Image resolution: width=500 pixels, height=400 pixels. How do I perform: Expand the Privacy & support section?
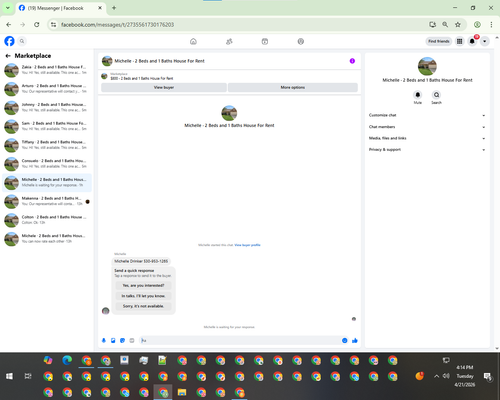[x=427, y=150]
